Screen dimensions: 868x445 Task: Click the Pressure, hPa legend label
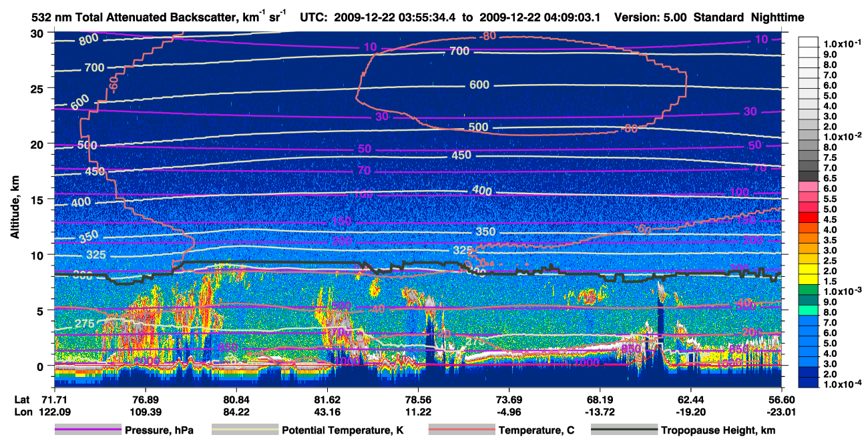coord(158,430)
